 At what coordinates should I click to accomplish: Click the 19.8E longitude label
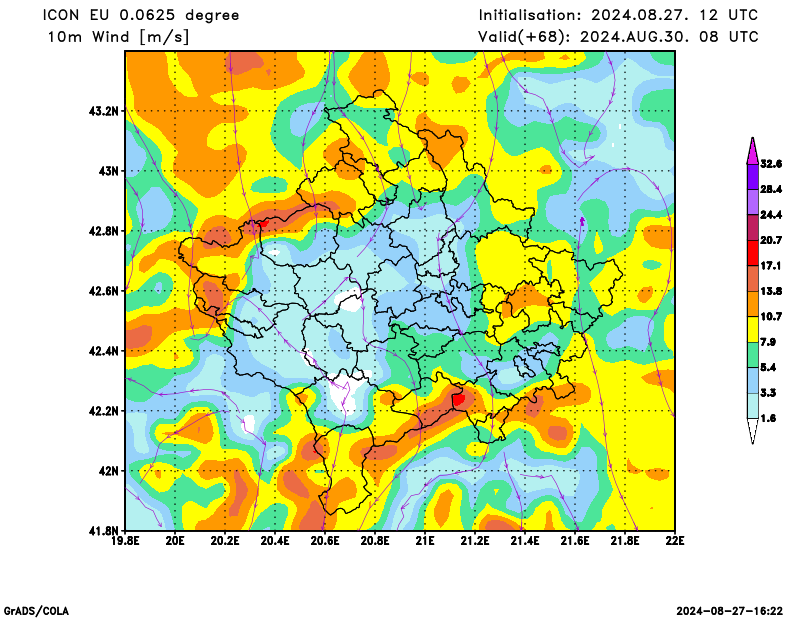126,540
